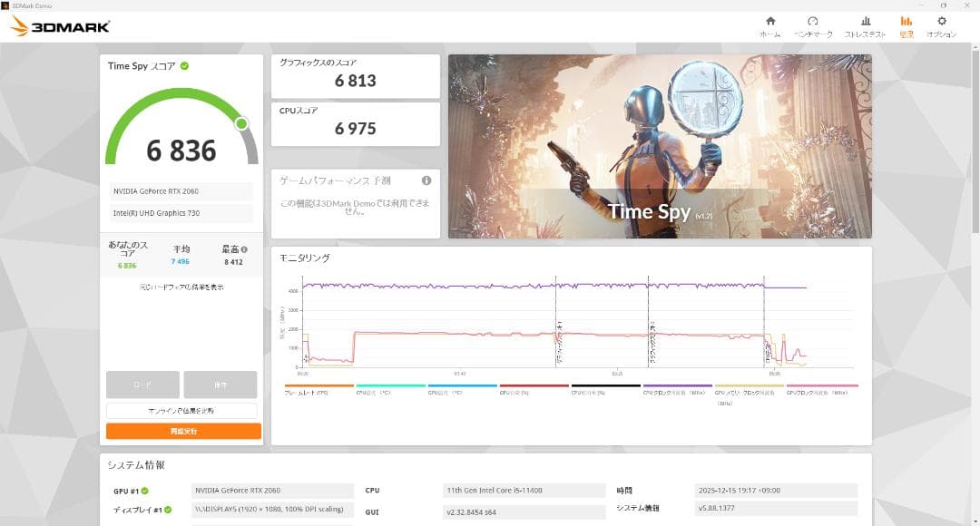This screenshot has height=526, width=980.
Task: Click the Time Spy artwork thumbnail
Action: [660, 147]
